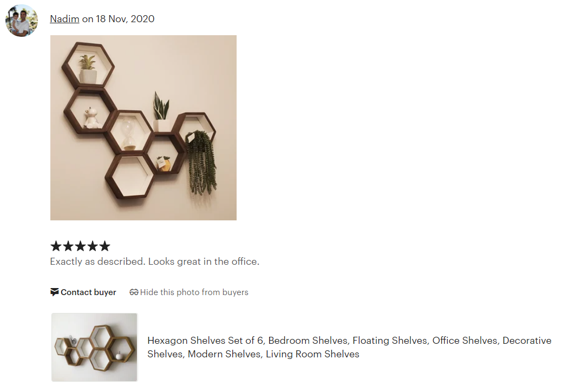575x392 pixels.
Task: Toggle photo visibility using the glasses control
Action: tap(134, 291)
